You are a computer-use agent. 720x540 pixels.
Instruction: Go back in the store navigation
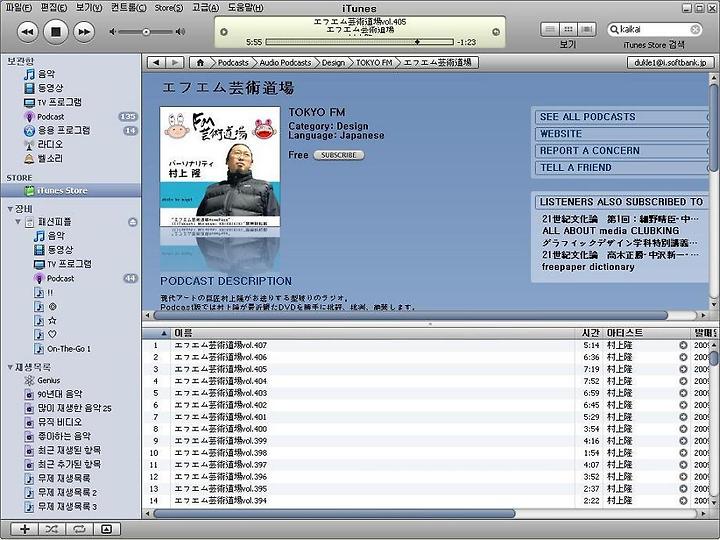tap(157, 62)
